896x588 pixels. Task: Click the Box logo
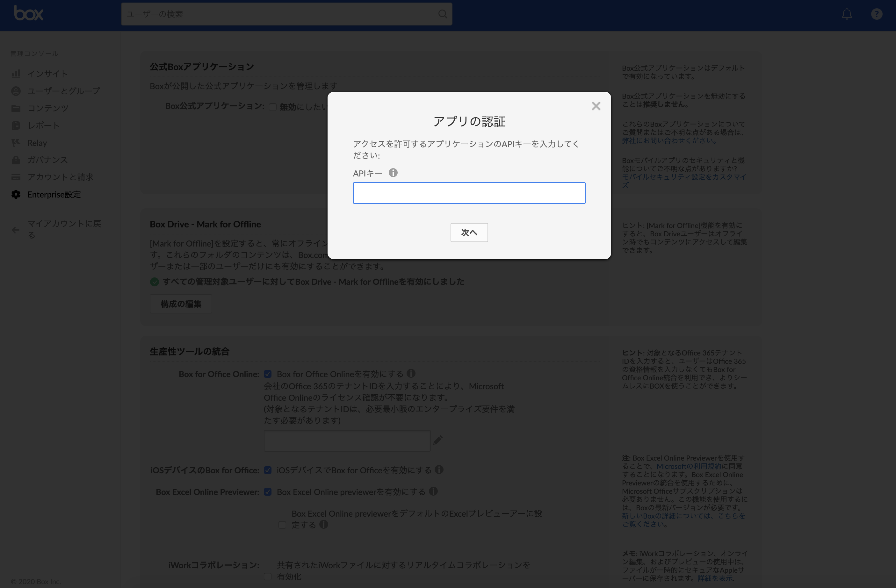pyautogui.click(x=29, y=13)
